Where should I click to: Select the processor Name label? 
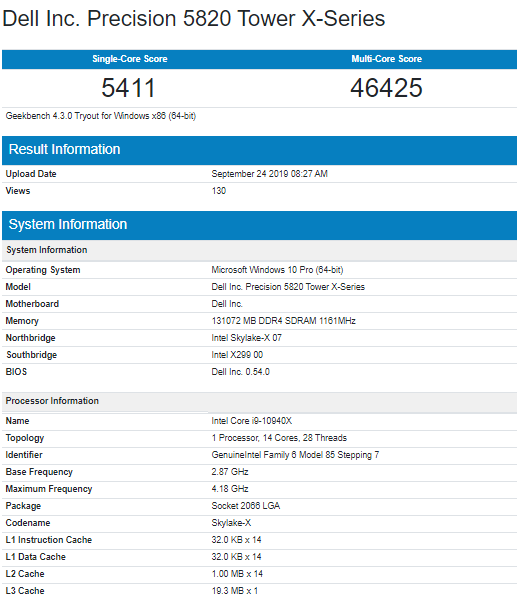pyautogui.click(x=17, y=421)
